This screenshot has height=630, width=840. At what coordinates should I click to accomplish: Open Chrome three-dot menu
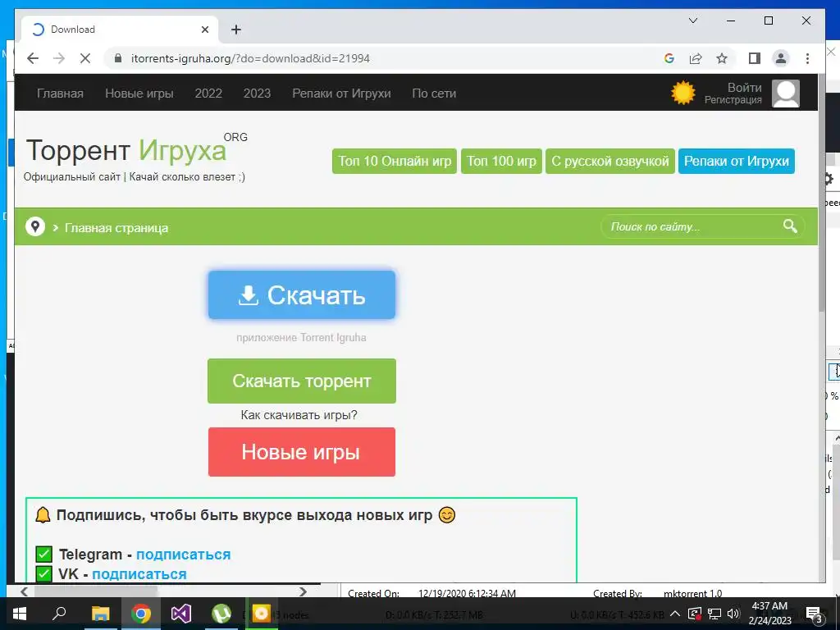pyautogui.click(x=807, y=58)
